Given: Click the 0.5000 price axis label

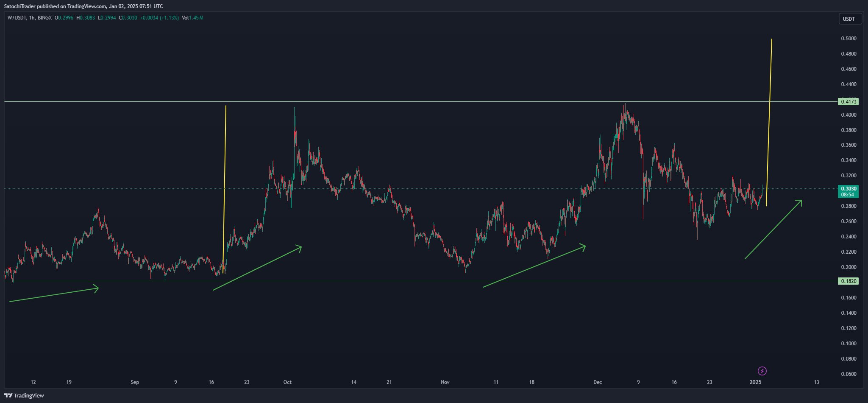Looking at the screenshot, I should coord(849,39).
